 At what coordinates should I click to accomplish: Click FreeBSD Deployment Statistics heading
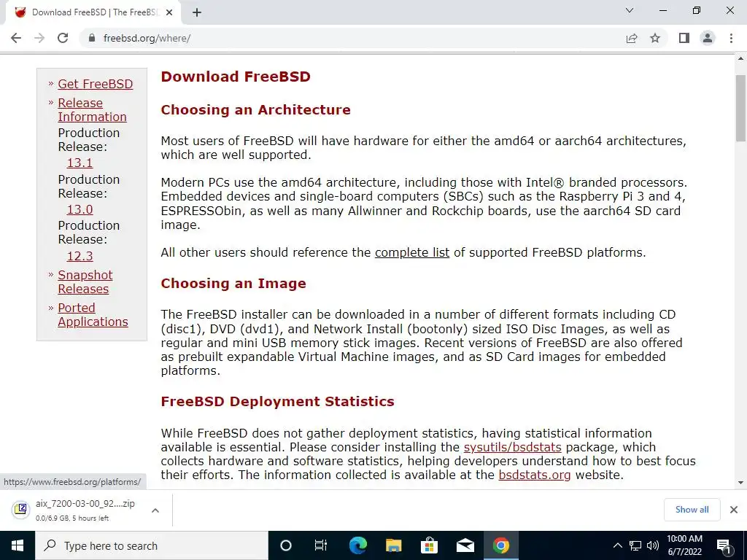[278, 402]
